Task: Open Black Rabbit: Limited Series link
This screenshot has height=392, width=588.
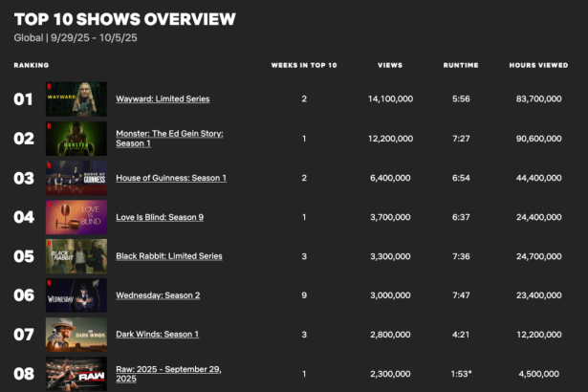Action: click(x=168, y=256)
